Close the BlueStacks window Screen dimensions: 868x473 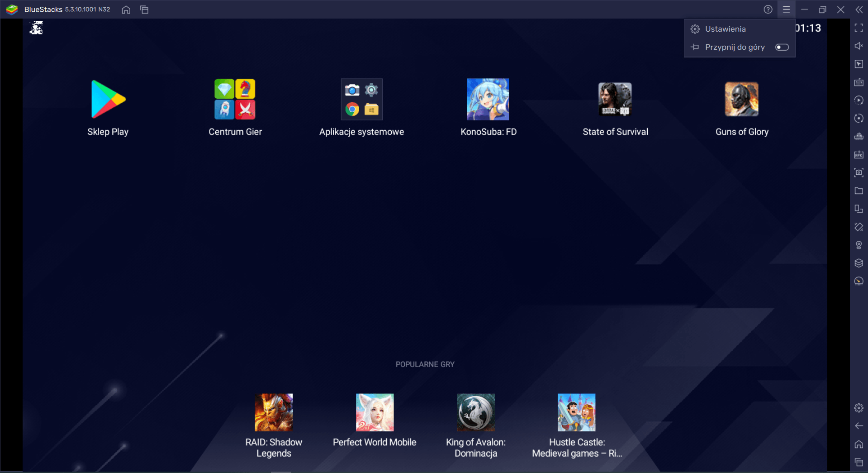841,10
